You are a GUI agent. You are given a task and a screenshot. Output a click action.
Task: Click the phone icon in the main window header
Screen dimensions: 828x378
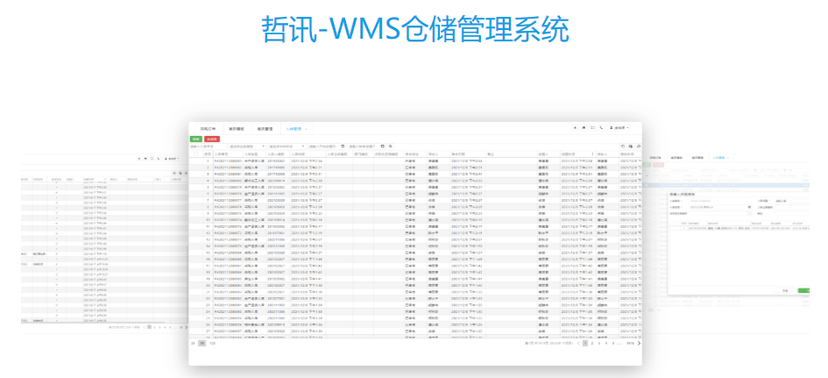[601, 127]
